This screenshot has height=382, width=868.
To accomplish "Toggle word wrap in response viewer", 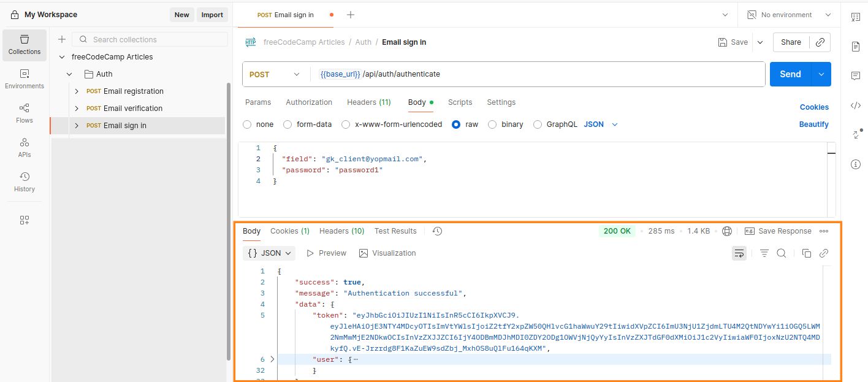I will [x=739, y=253].
